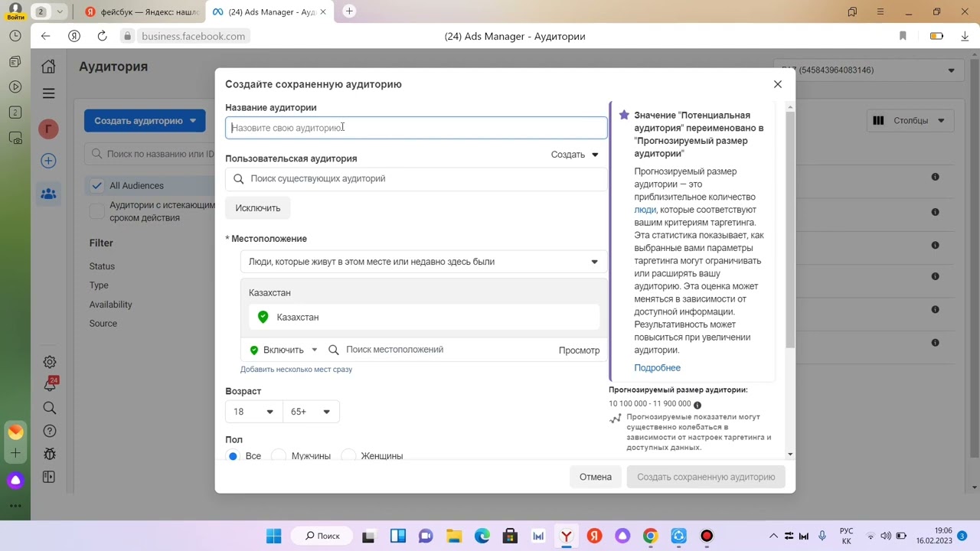The width and height of the screenshot is (980, 551).
Task: Open the 'Создать аудиторию' dropdown button
Action: click(x=145, y=121)
